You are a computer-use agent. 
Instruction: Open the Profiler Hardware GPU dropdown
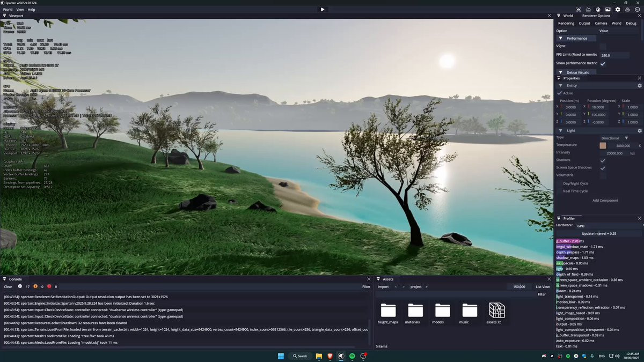coord(609,226)
